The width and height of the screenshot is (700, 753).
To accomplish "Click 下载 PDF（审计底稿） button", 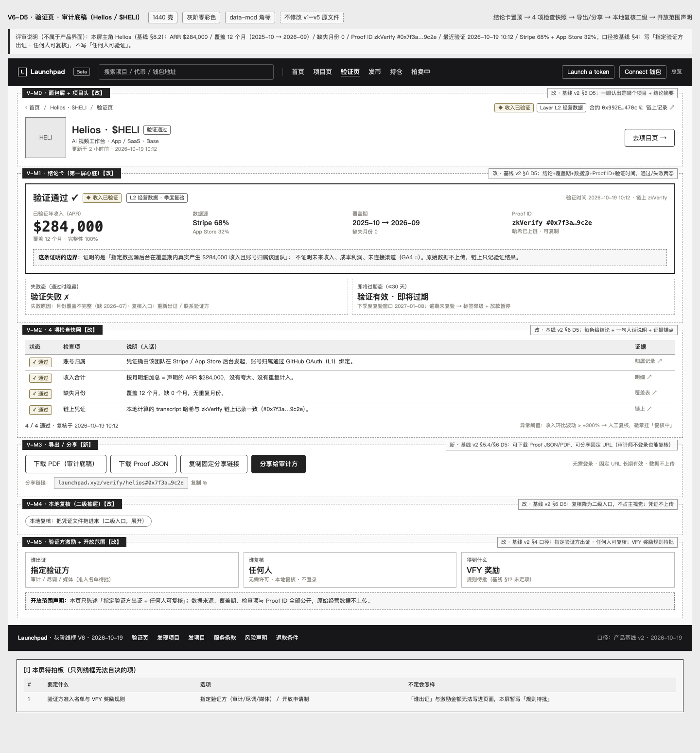I will point(66,464).
